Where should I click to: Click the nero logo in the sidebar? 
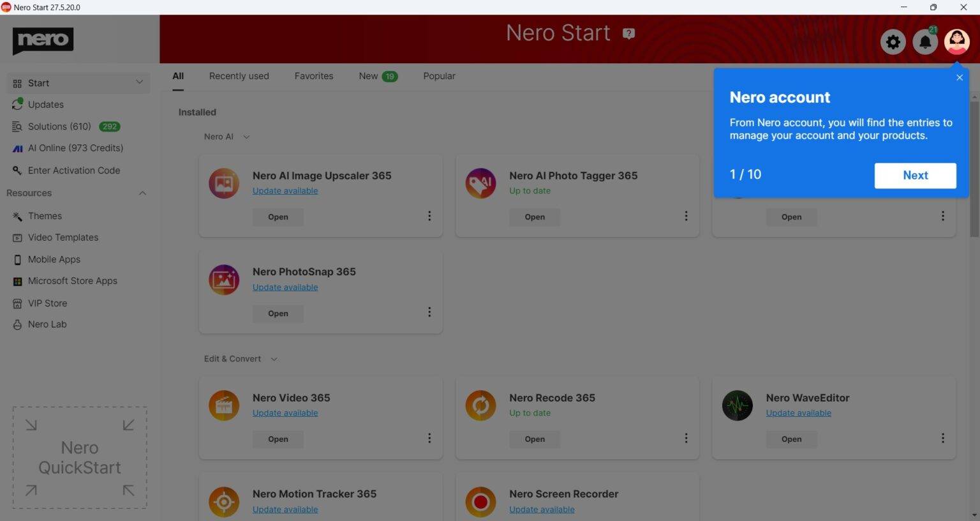[x=43, y=40]
